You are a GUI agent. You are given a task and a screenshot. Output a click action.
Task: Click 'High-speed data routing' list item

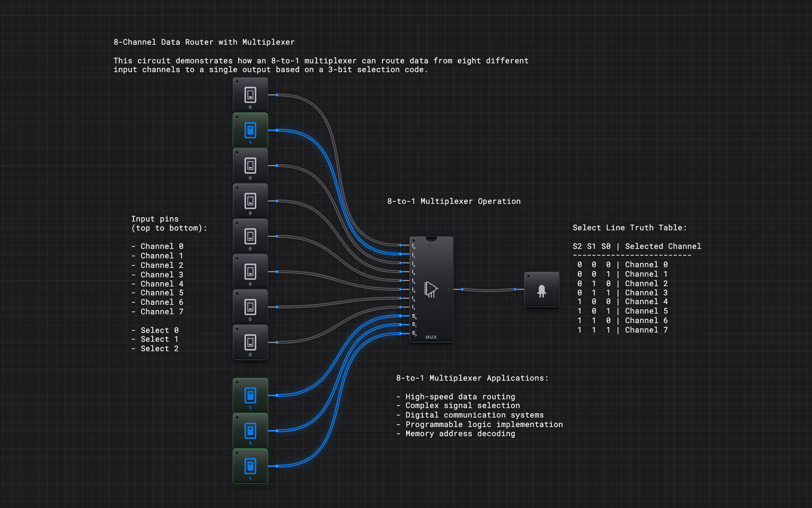click(456, 397)
